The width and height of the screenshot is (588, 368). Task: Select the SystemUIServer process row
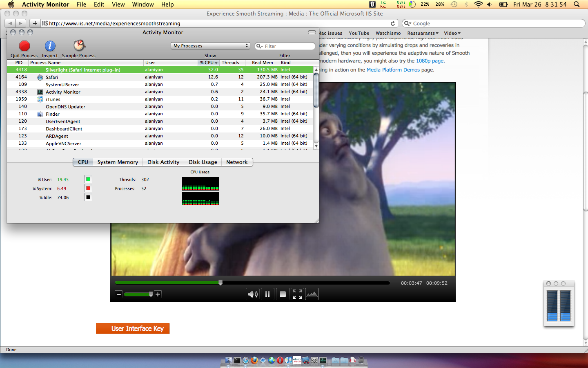(x=160, y=85)
